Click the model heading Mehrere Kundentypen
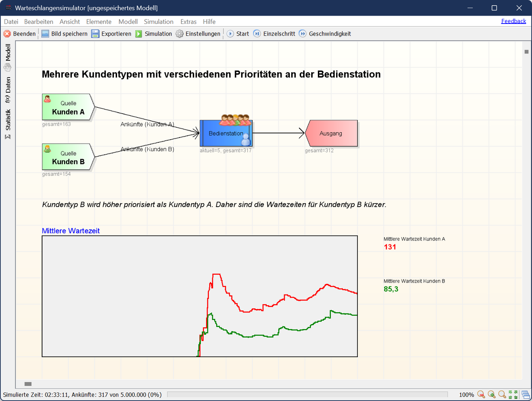This screenshot has height=401, width=532. pos(211,75)
